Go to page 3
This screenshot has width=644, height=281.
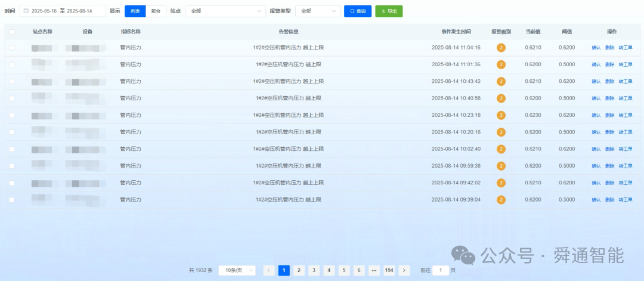(314, 270)
